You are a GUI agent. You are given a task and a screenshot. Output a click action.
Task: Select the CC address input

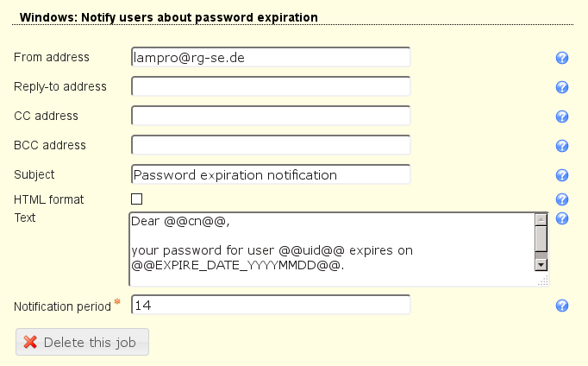[271, 116]
